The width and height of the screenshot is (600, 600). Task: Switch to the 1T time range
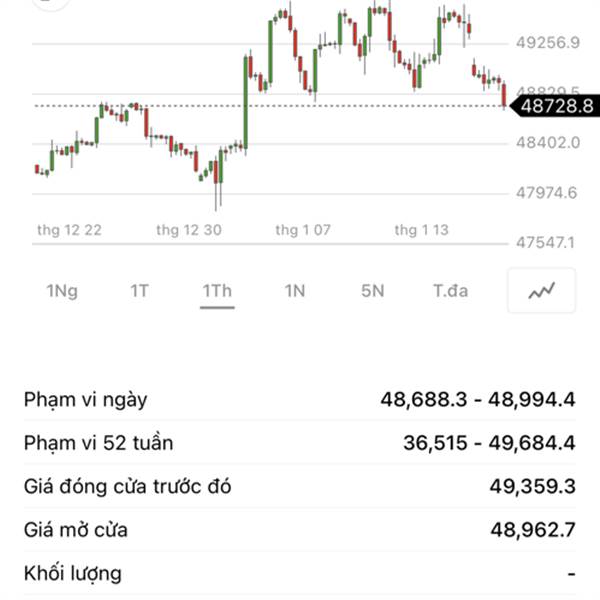coord(139,291)
